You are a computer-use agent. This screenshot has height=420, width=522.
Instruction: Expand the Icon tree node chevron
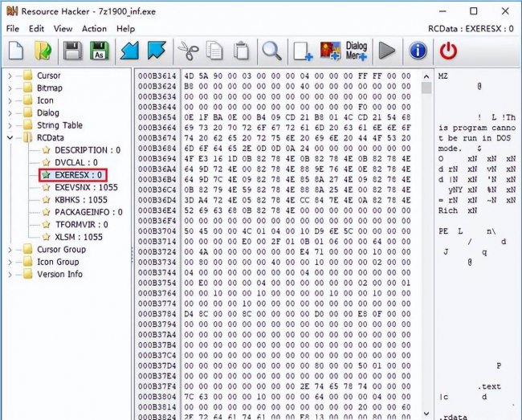10,100
